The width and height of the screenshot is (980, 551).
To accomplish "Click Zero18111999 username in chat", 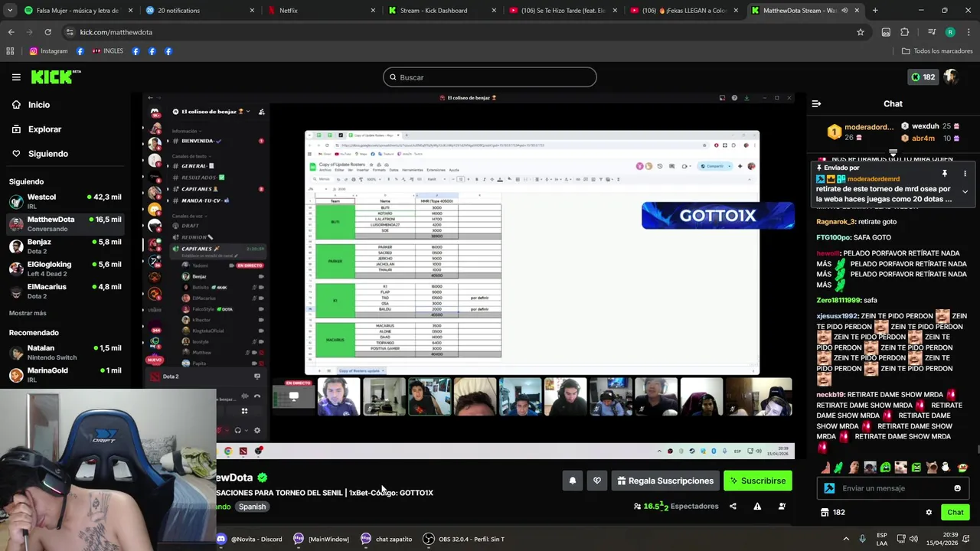I will [x=838, y=301].
